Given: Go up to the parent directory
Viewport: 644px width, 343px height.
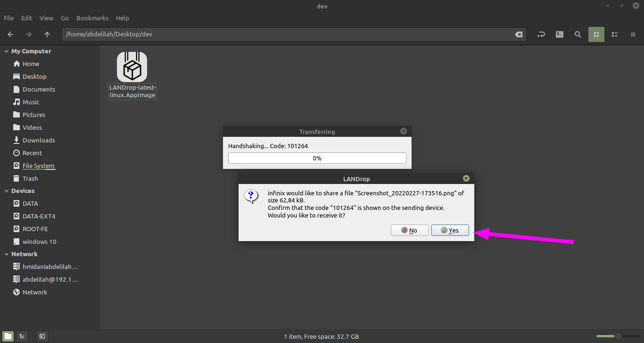Looking at the screenshot, I should [x=47, y=34].
